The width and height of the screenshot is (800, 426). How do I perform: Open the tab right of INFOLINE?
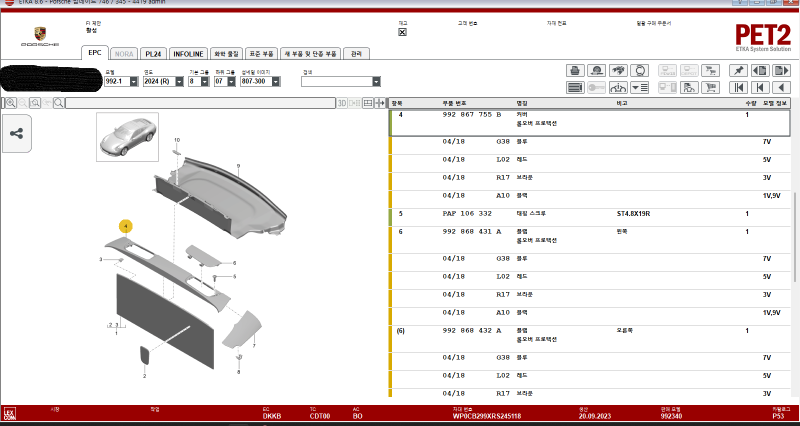[x=226, y=54]
